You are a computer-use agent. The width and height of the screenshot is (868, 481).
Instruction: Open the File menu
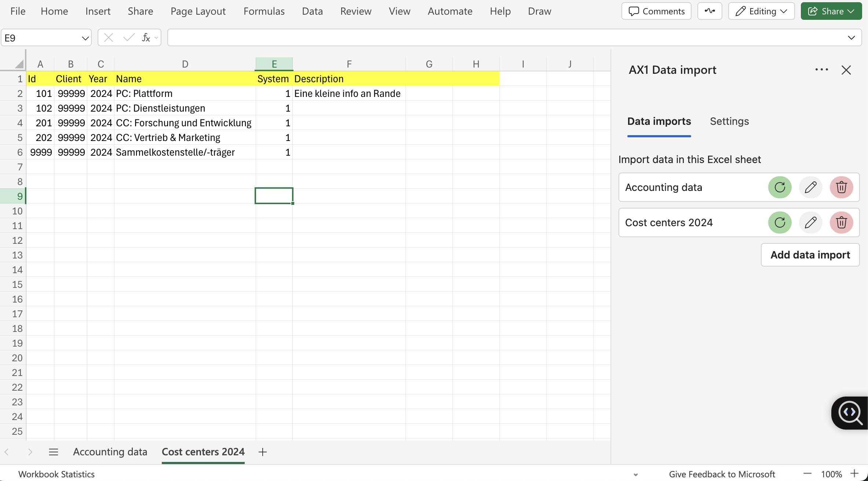tap(18, 11)
